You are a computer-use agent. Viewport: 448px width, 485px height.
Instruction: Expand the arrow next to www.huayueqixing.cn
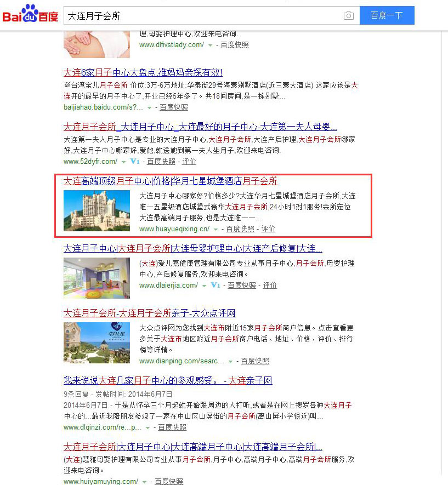point(216,229)
